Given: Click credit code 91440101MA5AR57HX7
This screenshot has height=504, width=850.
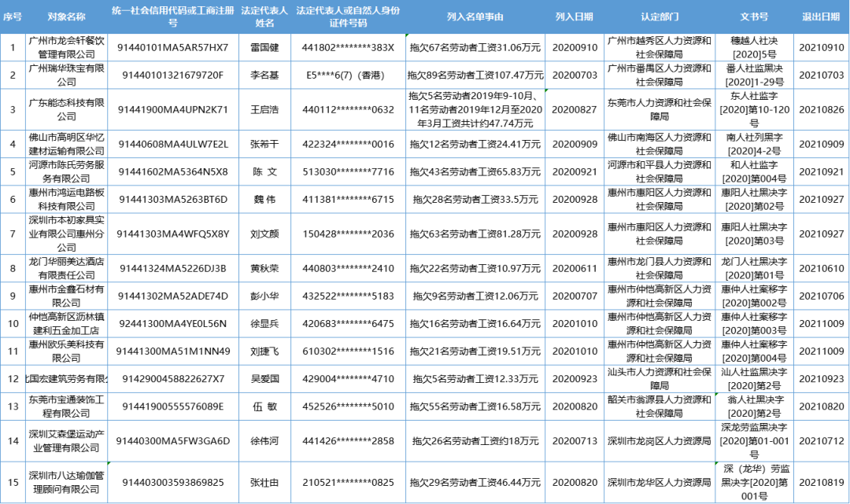Looking at the screenshot, I should [173, 48].
